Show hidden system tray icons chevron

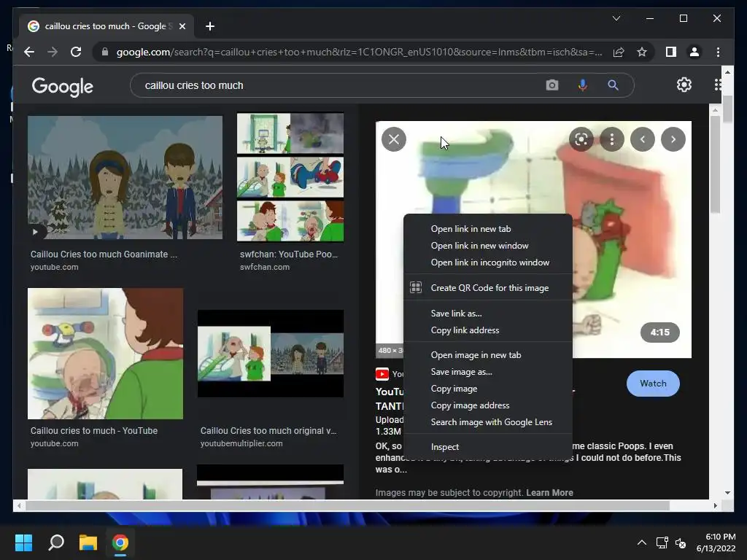coord(642,542)
